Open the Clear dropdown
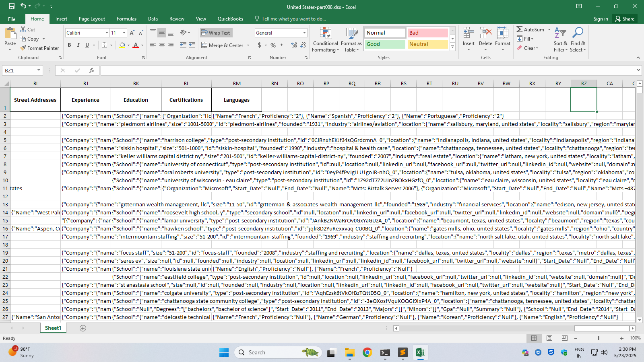 [528, 48]
